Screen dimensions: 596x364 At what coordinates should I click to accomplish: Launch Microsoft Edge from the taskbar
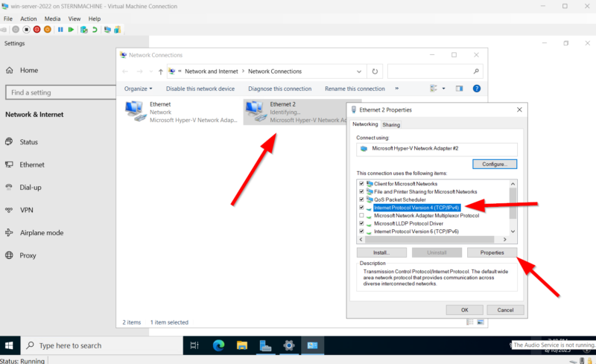tap(218, 345)
